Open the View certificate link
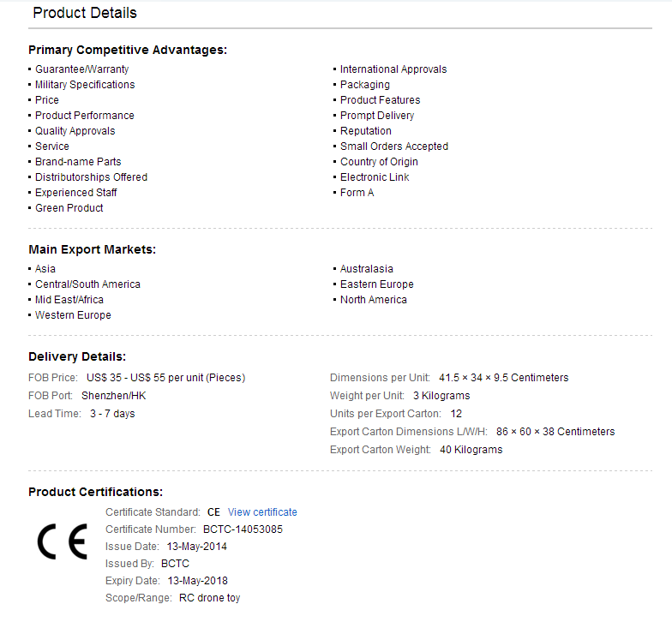Image resolution: width=672 pixels, height=622 pixels. (x=262, y=512)
